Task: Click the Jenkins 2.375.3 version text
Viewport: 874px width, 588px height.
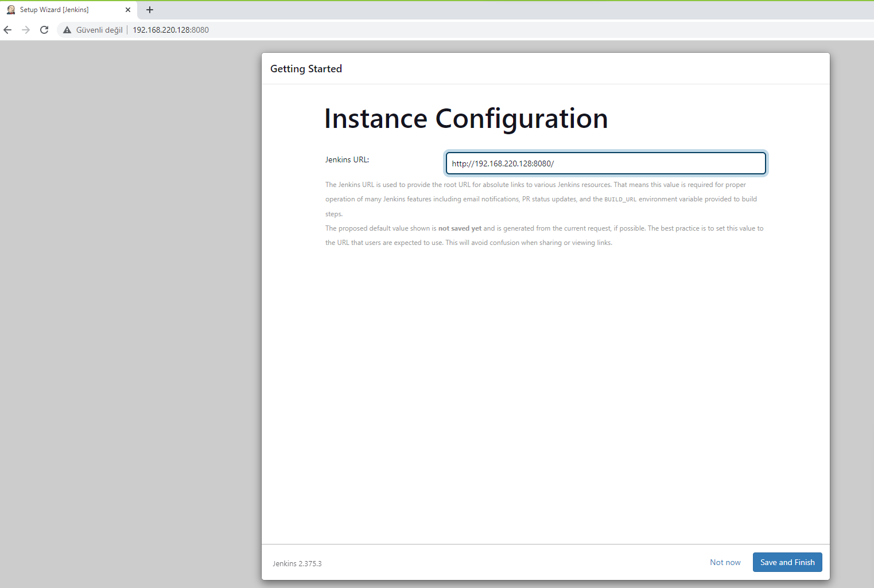Action: [297, 563]
